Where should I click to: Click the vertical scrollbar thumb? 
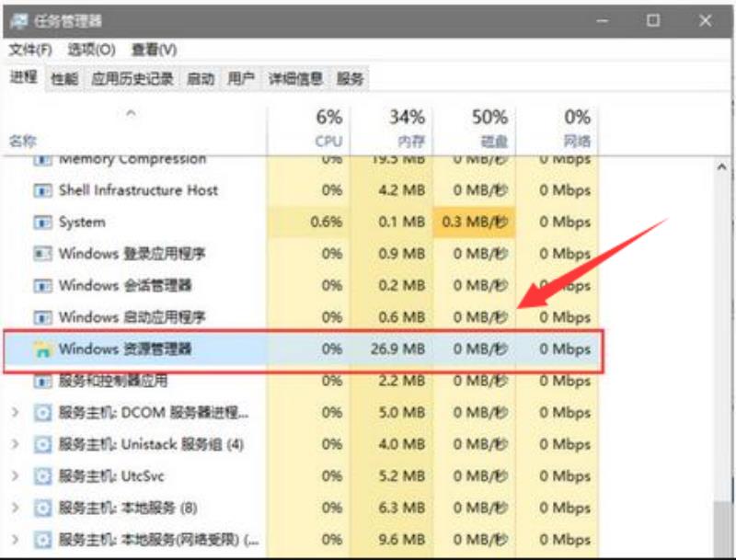click(x=722, y=530)
